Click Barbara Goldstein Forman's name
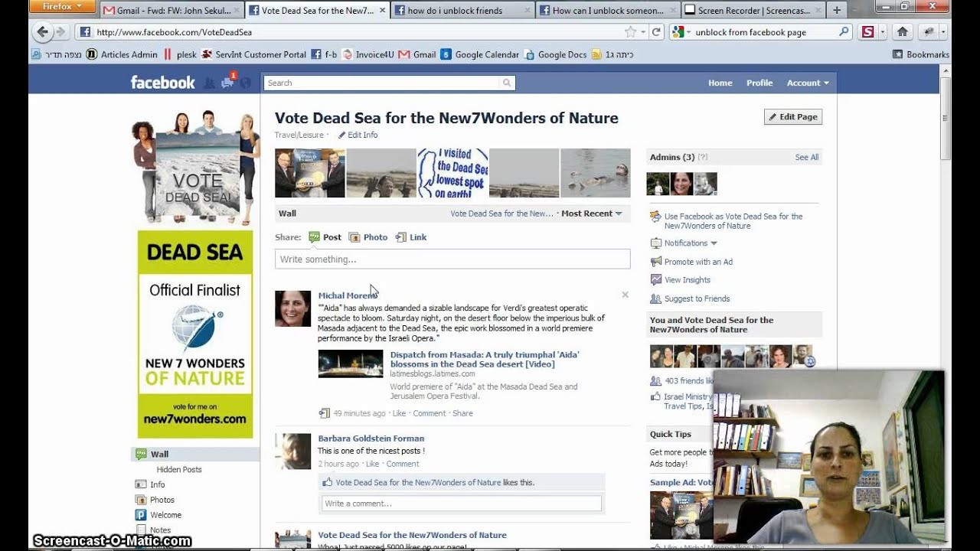 [371, 439]
